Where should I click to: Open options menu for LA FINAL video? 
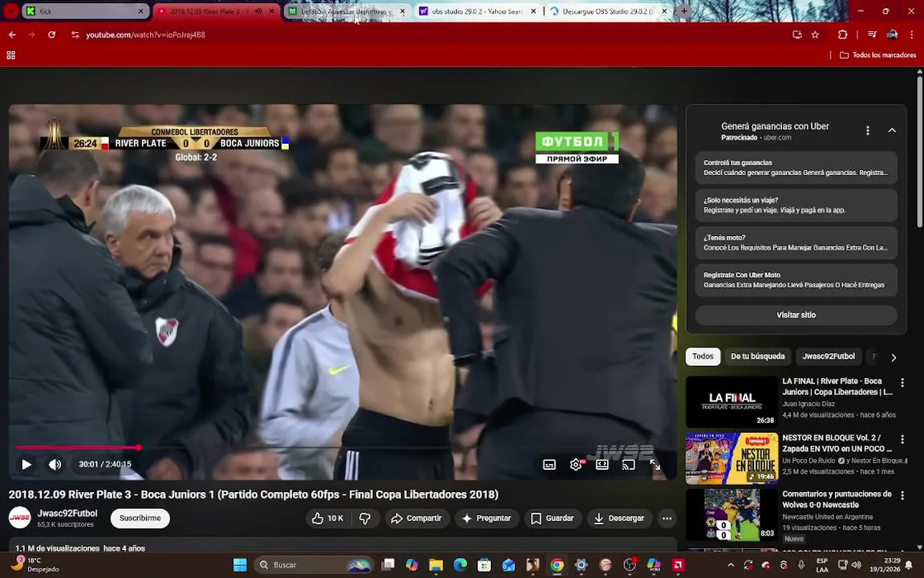(x=902, y=383)
